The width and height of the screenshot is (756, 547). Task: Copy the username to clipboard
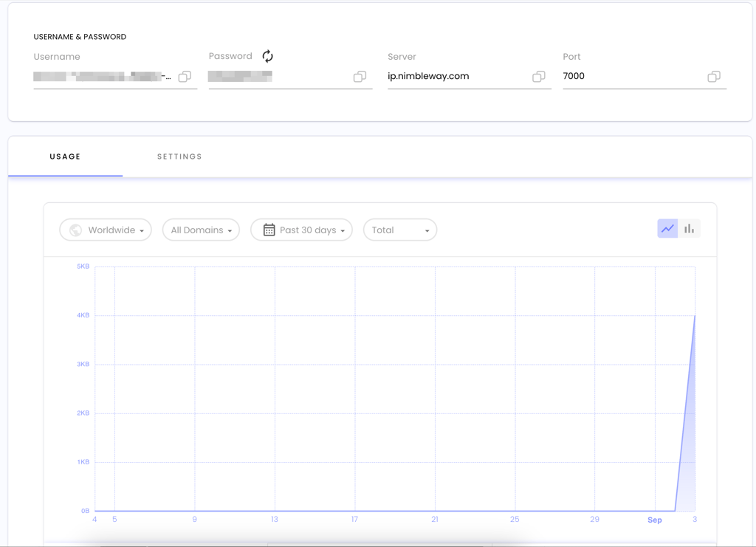(x=185, y=77)
